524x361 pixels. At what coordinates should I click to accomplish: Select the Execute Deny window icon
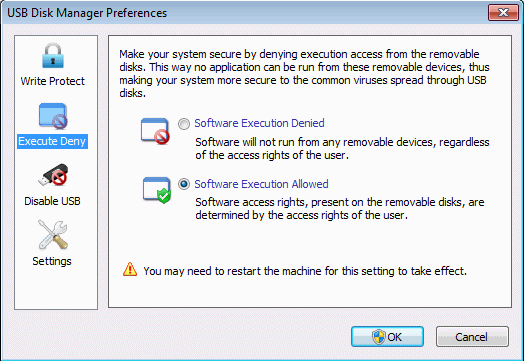[53, 116]
